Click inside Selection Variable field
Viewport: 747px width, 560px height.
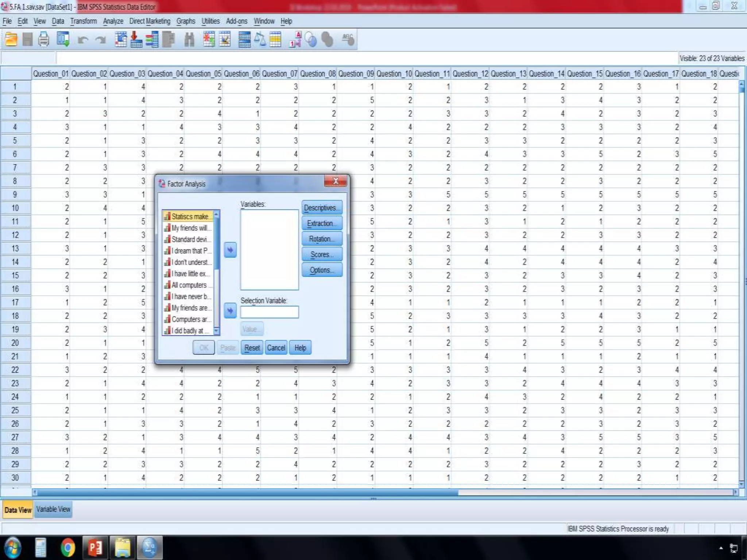click(x=269, y=312)
